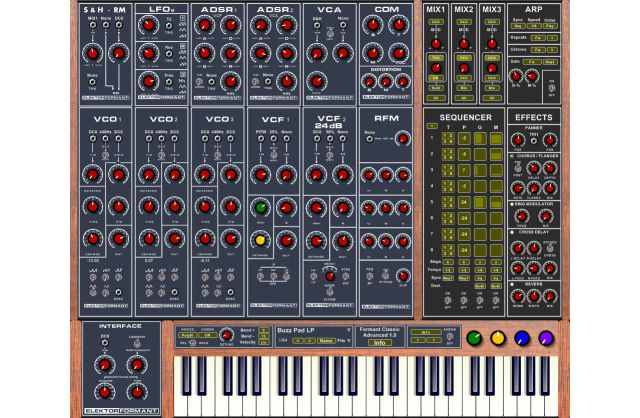
Task: Click the SYNC jack at bottom of VCO 3
Action: 231,292
